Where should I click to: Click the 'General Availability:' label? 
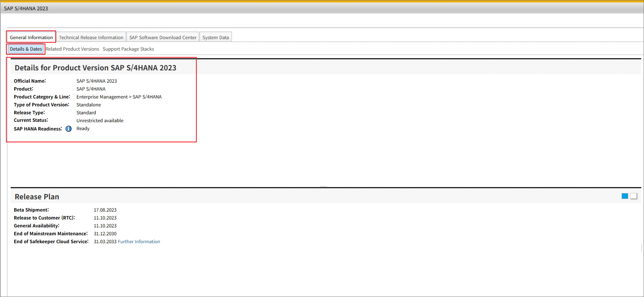(37, 226)
